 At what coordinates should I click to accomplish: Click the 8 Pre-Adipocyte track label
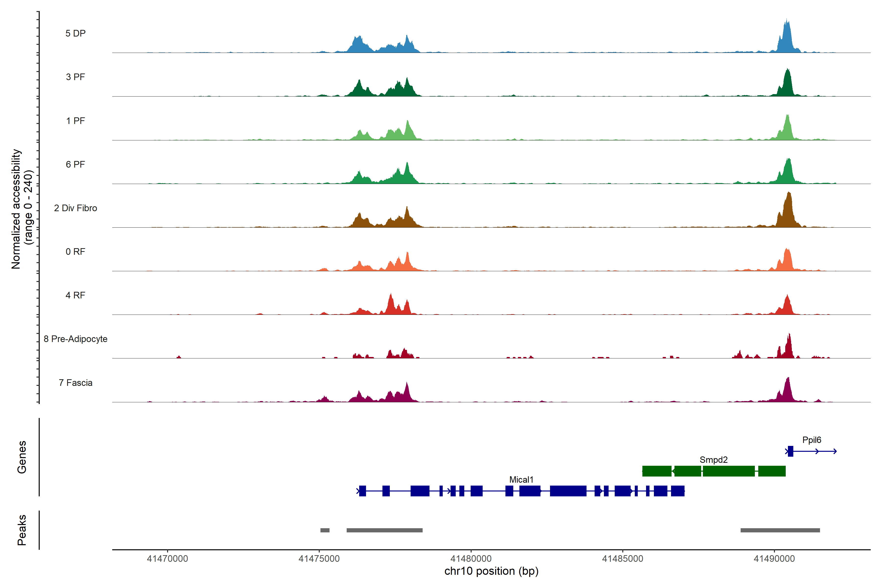pos(75,339)
